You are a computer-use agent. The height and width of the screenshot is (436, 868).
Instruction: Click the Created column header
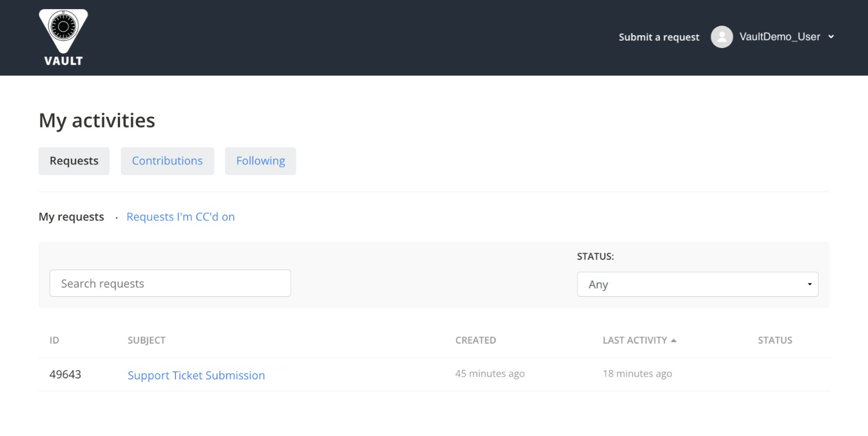coord(476,340)
